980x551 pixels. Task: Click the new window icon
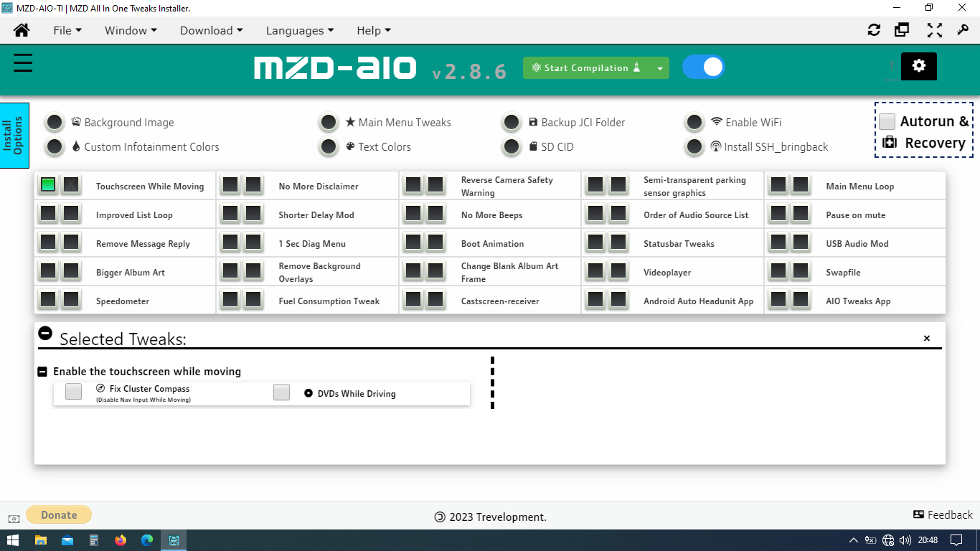coord(902,30)
